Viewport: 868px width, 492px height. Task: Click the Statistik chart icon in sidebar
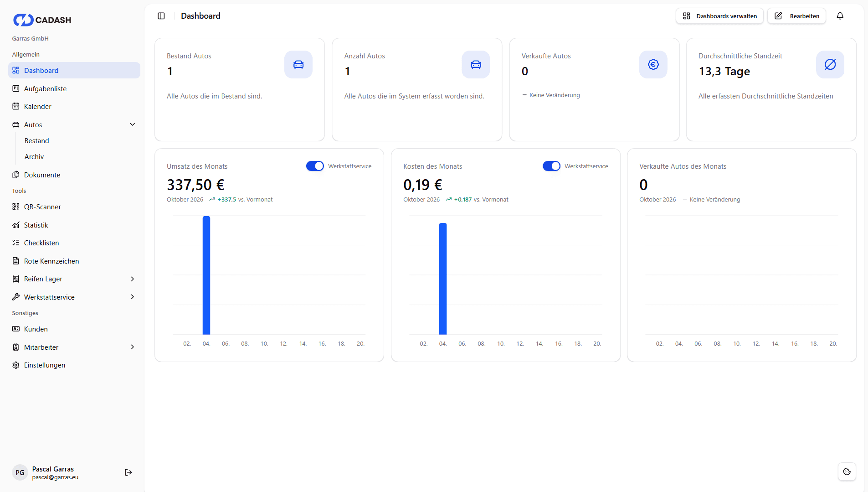click(x=16, y=225)
